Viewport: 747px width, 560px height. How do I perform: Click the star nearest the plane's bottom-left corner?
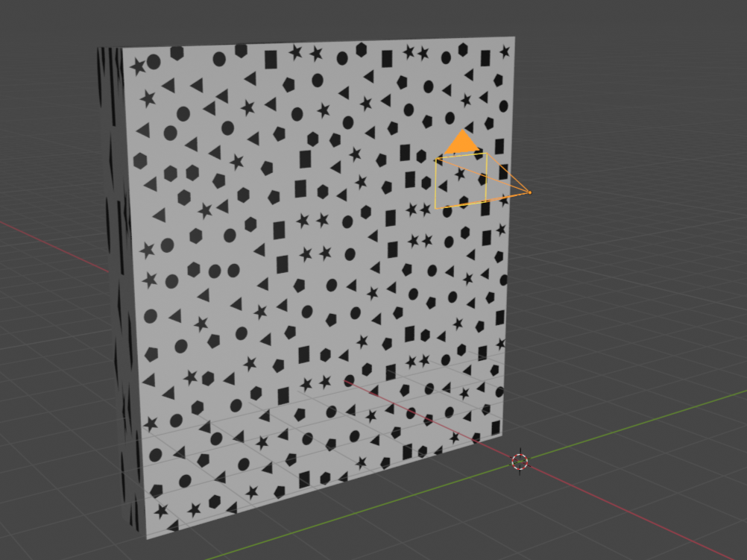coord(161,512)
